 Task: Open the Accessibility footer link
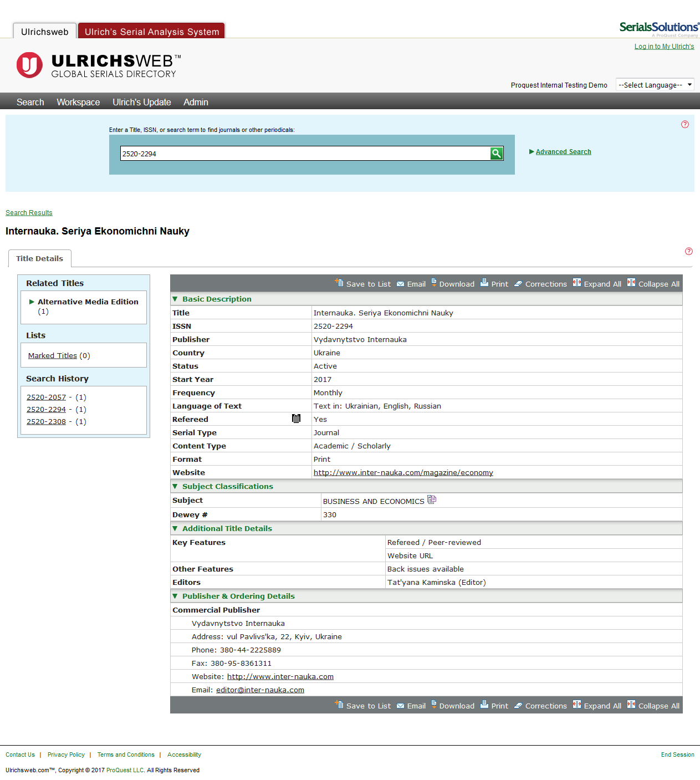click(184, 754)
